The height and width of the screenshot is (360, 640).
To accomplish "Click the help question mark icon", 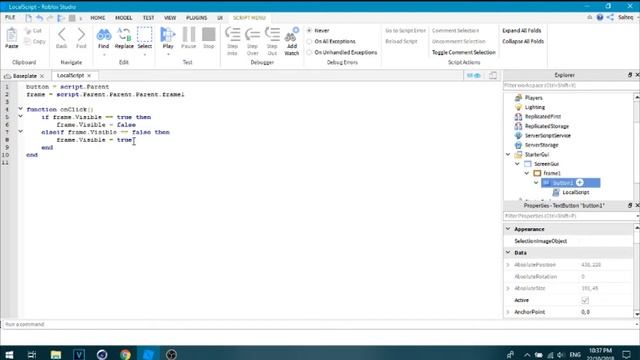I will coord(600,17).
